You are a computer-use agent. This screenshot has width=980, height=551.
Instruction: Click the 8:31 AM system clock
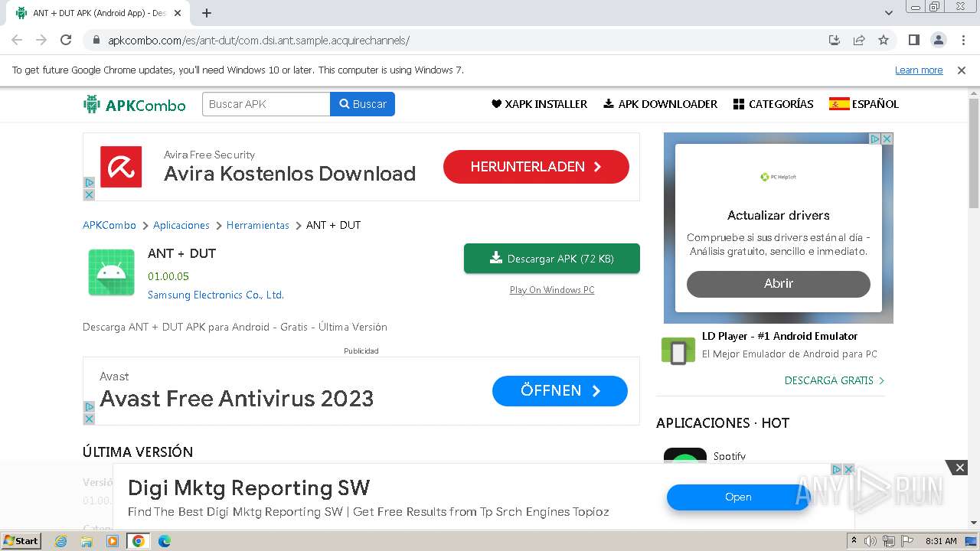(x=941, y=541)
